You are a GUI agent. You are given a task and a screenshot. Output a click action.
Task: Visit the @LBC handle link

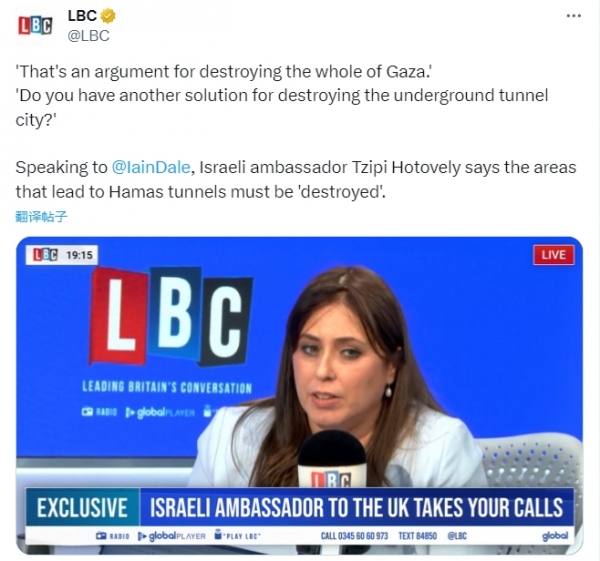(88, 36)
